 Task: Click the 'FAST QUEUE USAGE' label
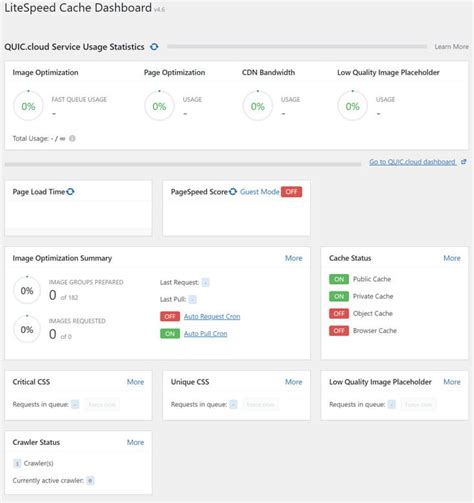(79, 99)
